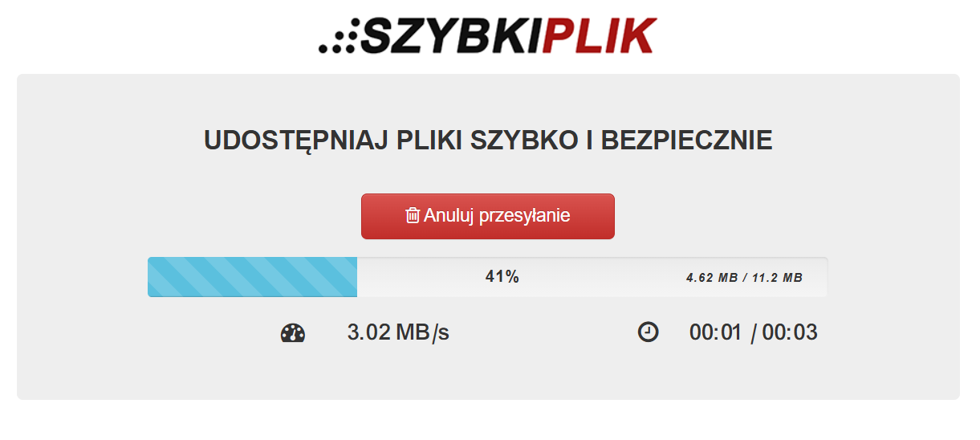Click the speedometer upload speed icon
The width and height of the screenshot is (980, 440).
click(293, 333)
